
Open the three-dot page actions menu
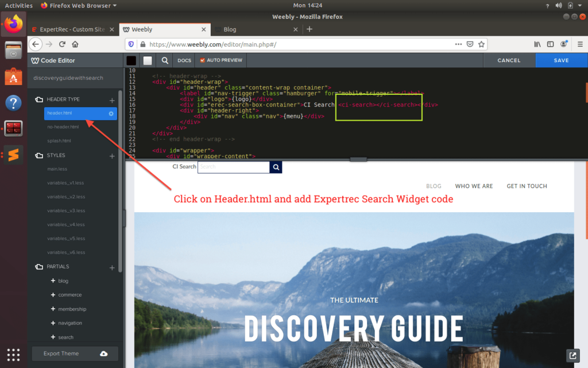point(458,44)
